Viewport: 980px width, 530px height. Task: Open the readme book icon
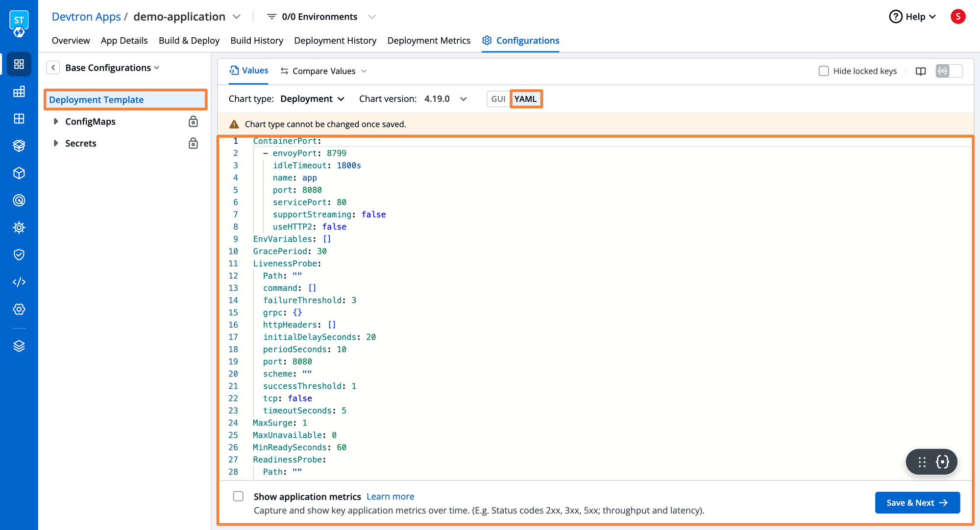click(x=921, y=71)
